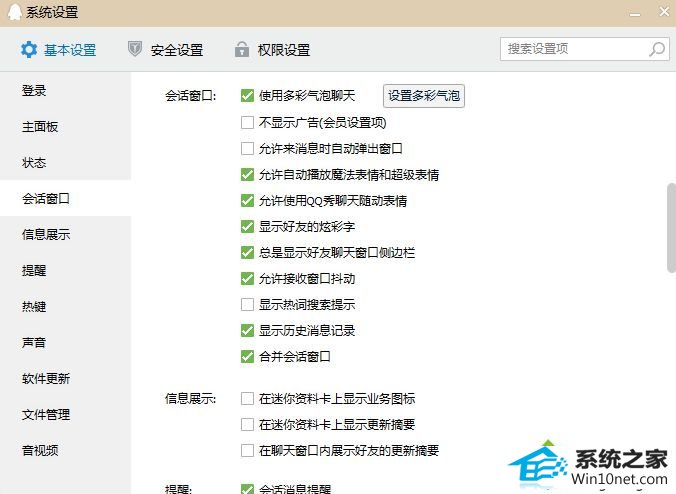
Task: Enable 显示热词搜索提示 checkbox
Action: [x=247, y=305]
